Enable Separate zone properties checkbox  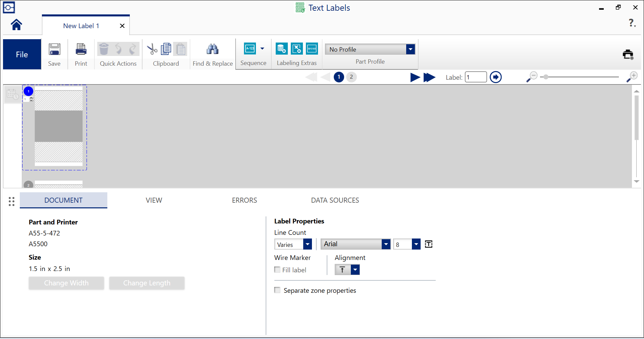(277, 290)
